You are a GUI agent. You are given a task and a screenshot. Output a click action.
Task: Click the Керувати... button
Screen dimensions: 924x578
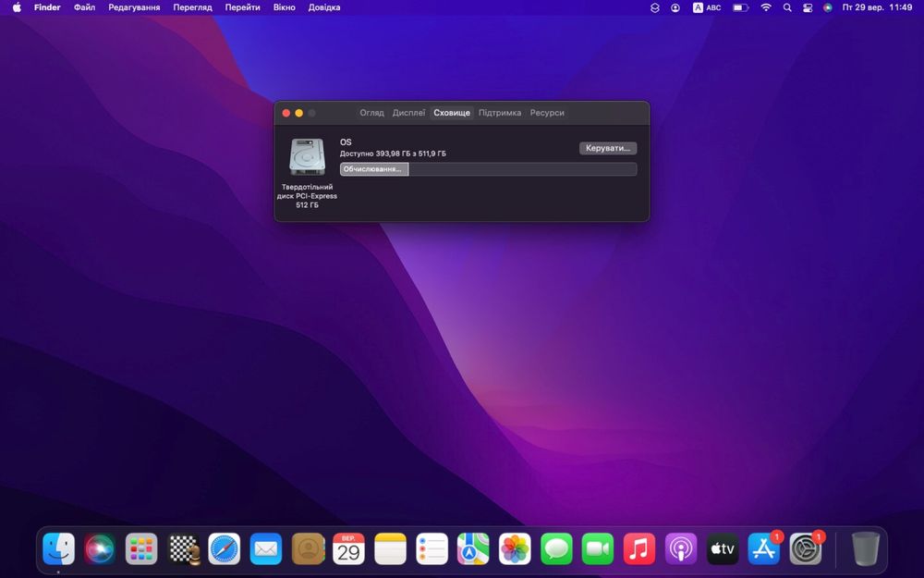(608, 148)
